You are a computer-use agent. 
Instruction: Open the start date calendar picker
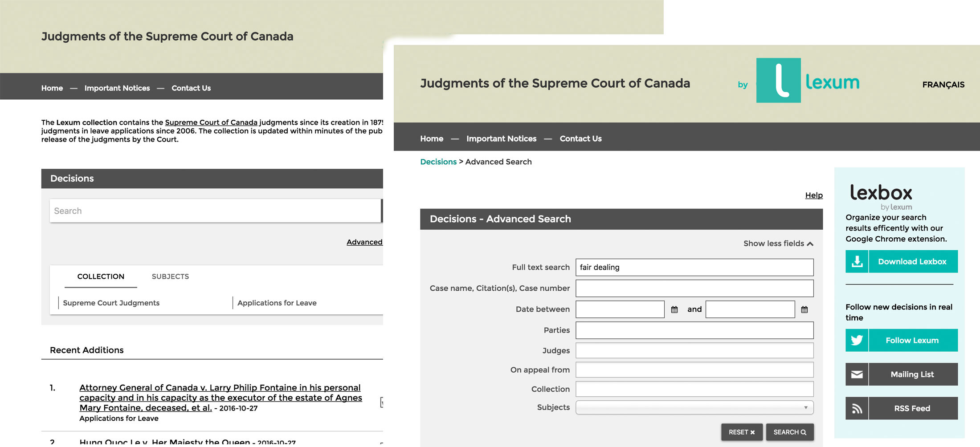pos(674,309)
